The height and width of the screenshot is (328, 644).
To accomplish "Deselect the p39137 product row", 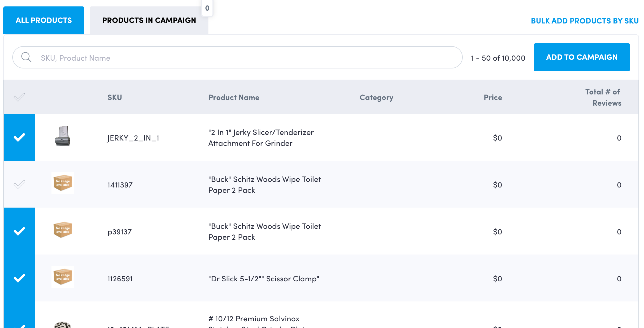I will 19,231.
